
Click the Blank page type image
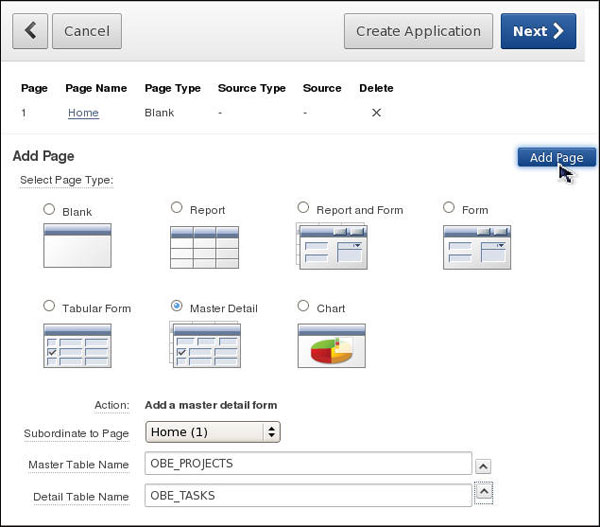[x=77, y=245]
